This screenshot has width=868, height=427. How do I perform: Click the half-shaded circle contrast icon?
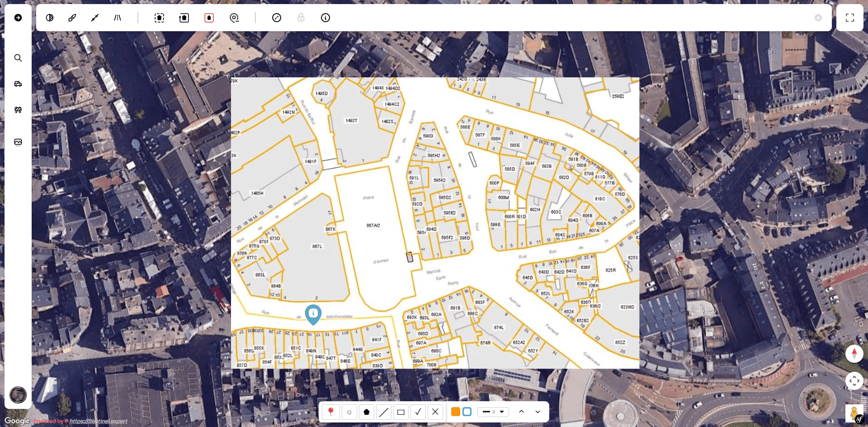pos(50,18)
